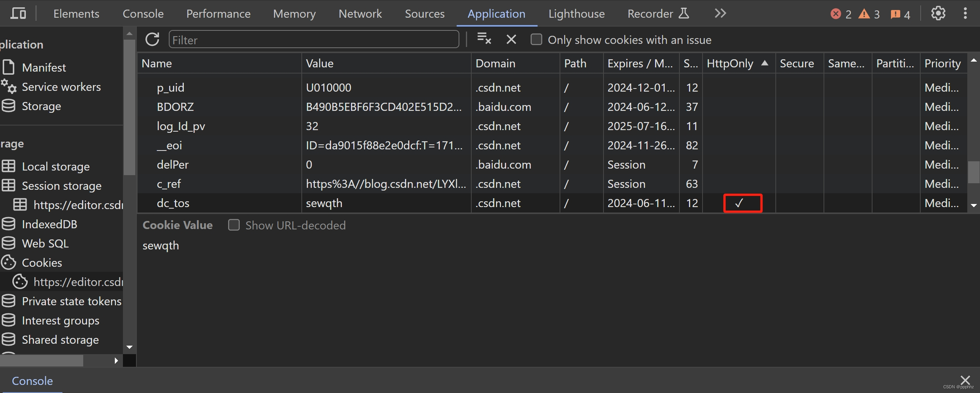
Task: Sort by Name column header
Action: 219,64
